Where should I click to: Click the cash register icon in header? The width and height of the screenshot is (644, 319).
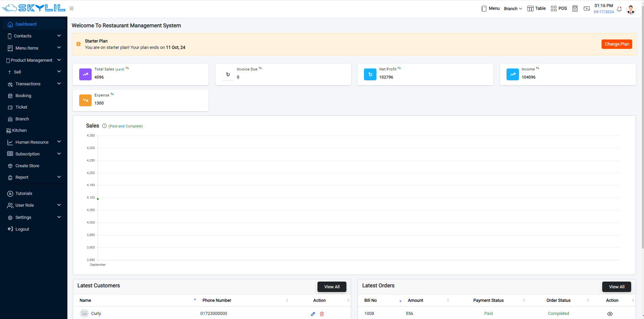(587, 9)
